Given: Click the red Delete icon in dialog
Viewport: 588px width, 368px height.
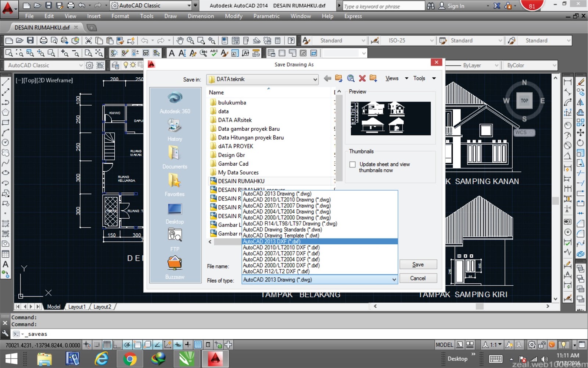Looking at the screenshot, I should 362,78.
